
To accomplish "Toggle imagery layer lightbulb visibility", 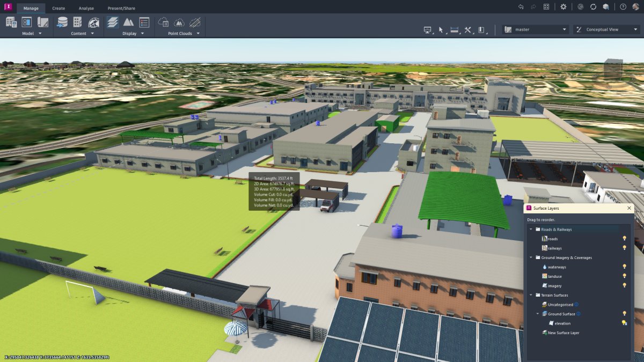I will [x=624, y=285].
